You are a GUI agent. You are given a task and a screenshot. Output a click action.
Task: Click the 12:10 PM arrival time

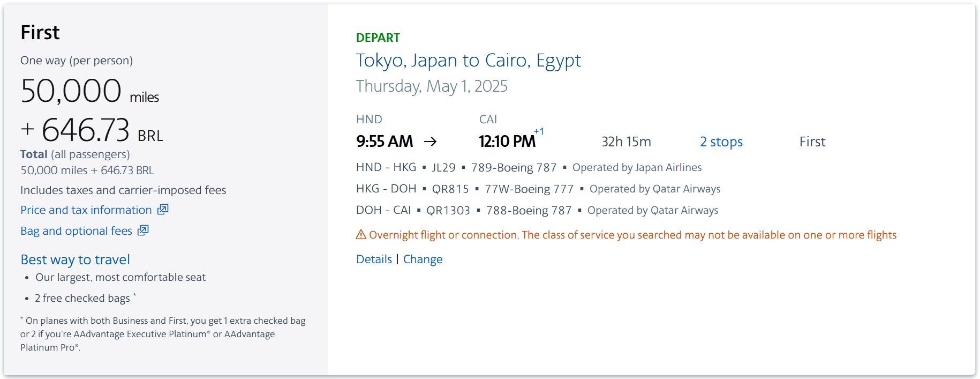pyautogui.click(x=507, y=142)
